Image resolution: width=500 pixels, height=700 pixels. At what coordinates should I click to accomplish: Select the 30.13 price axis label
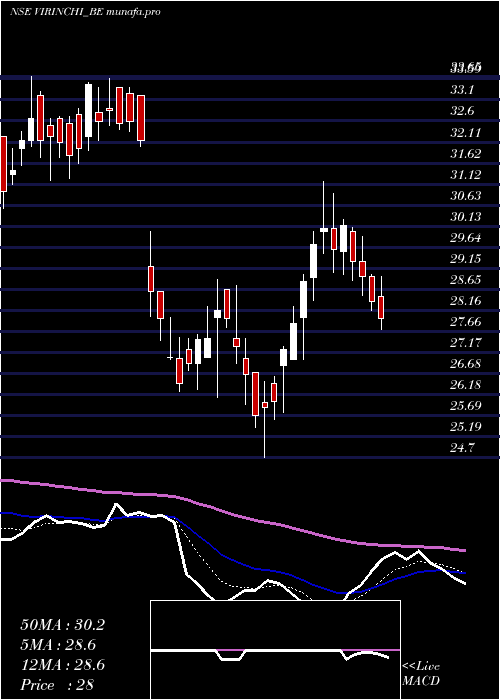click(466, 217)
